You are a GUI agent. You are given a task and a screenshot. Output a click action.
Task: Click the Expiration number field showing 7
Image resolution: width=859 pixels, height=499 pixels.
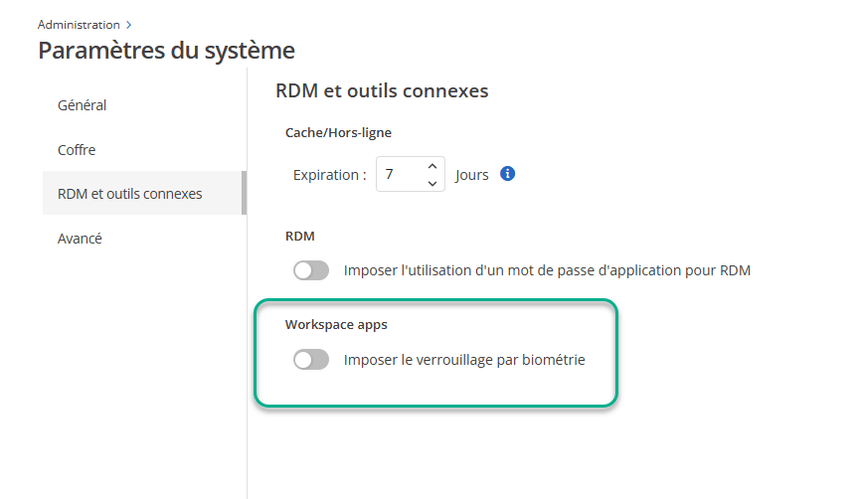tap(398, 174)
